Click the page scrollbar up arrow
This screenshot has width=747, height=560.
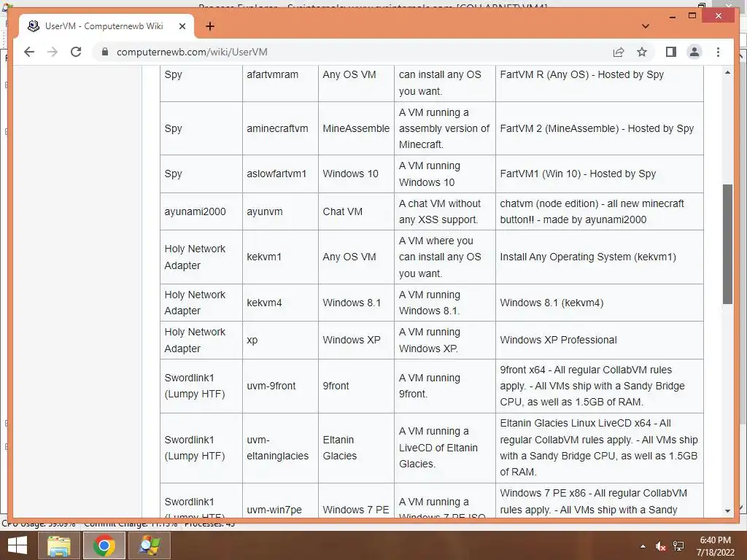pyautogui.click(x=727, y=72)
